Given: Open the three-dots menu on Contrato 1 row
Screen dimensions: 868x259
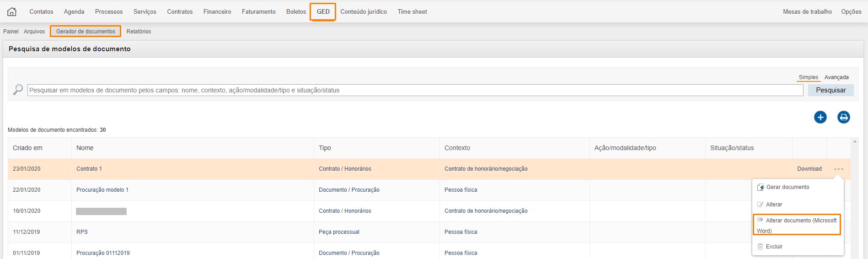Looking at the screenshot, I should 838,169.
